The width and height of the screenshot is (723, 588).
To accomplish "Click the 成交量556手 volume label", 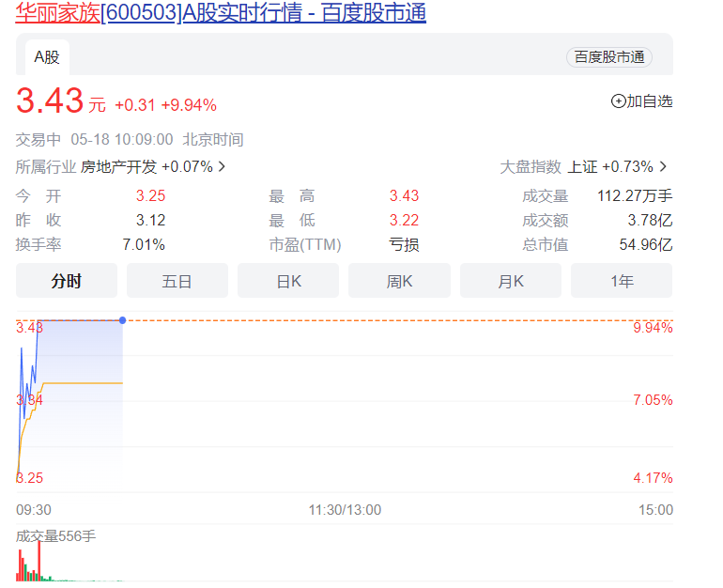I will 55,536.
